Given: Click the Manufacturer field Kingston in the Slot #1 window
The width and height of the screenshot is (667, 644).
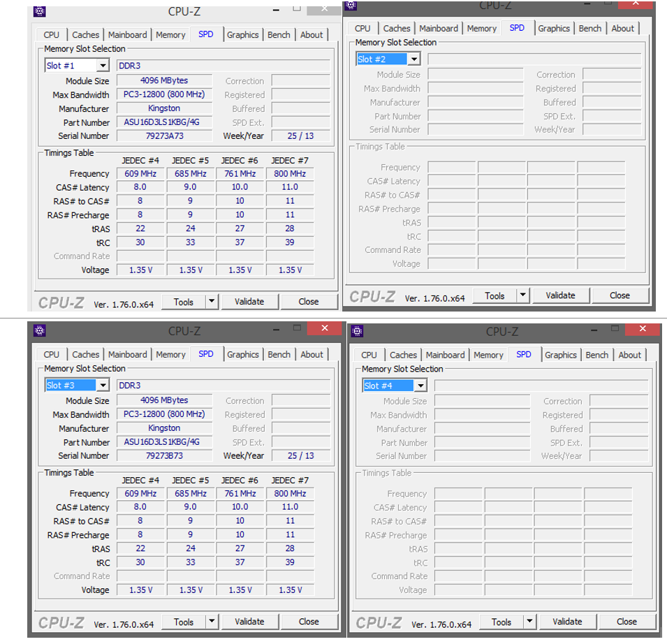Looking at the screenshot, I should pos(164,108).
